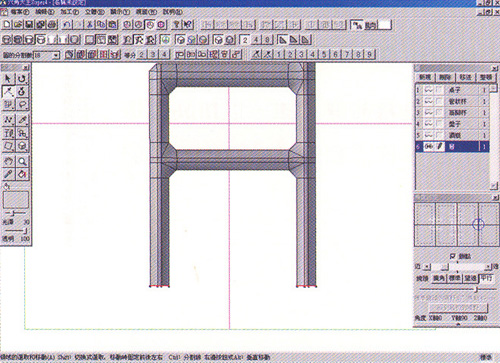Screen dimensions: 500x363
Task: Toggle visibility of layer 3 in the list
Action: point(429,113)
